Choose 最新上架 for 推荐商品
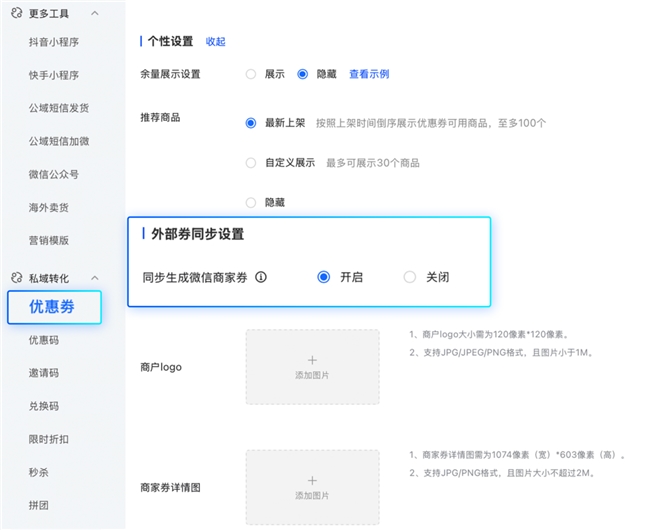Image resolution: width=650 pixels, height=530 pixels. [x=251, y=123]
